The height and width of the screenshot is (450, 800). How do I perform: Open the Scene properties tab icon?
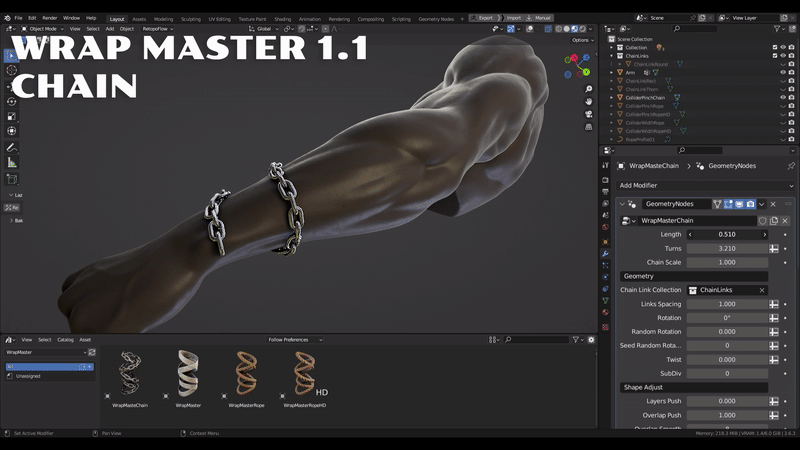[x=605, y=215]
